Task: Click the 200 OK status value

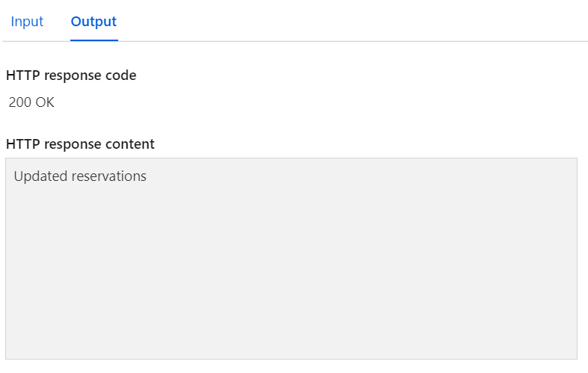Action: point(31,103)
